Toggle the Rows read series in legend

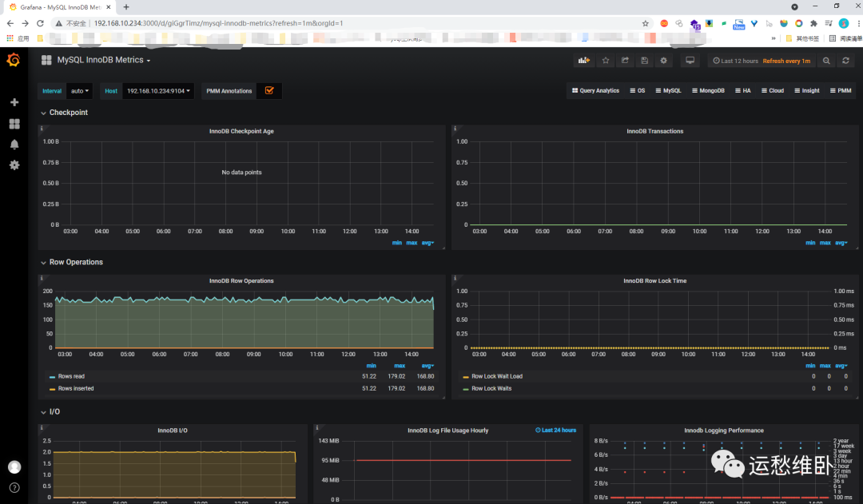point(71,376)
